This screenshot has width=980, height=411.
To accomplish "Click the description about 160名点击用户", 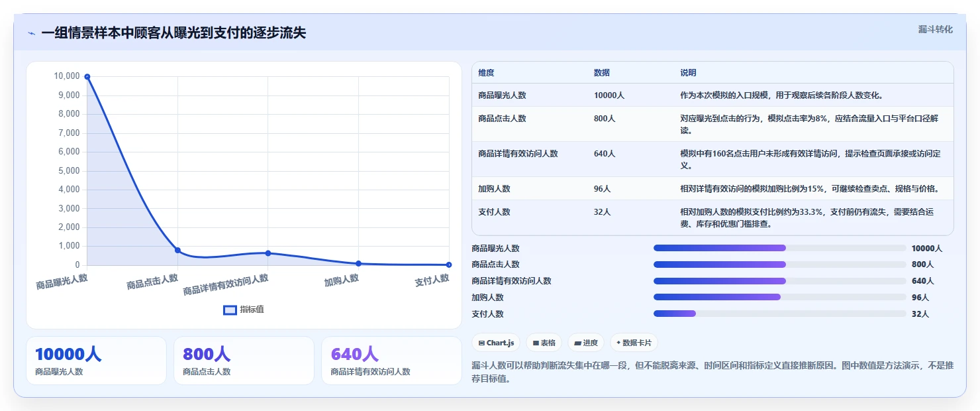I will 810,160.
